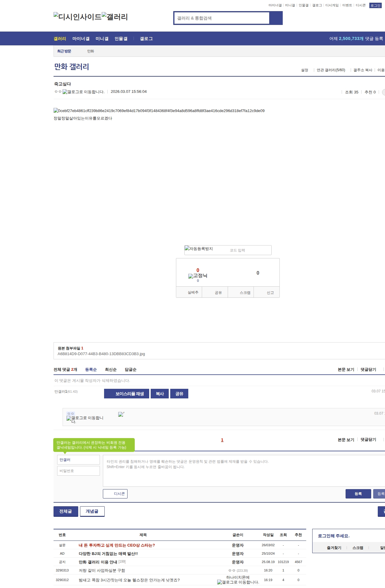385x588 pixels.
Task: Click 공유 in the recommend box
Action: pos(215,292)
